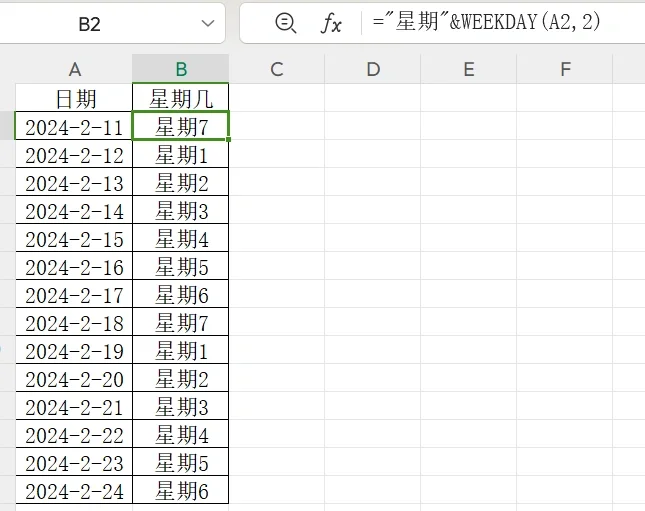The image size is (645, 511).
Task: Select column D header
Action: coord(373,69)
